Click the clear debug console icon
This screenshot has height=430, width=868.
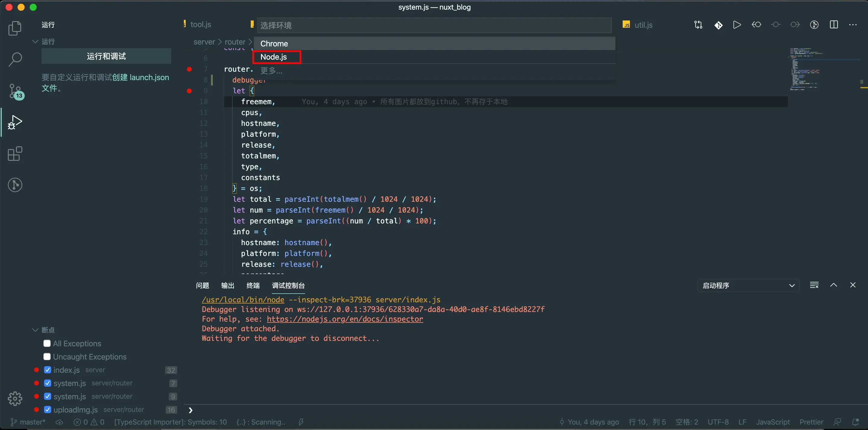click(x=814, y=285)
